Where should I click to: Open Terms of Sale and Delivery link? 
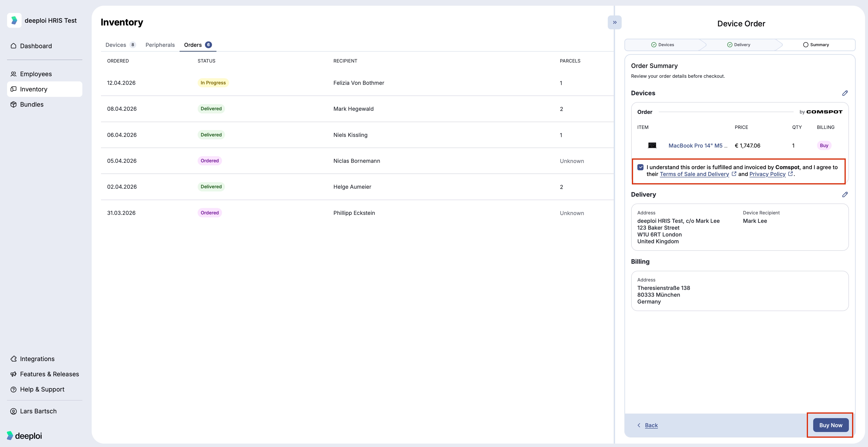click(x=694, y=174)
